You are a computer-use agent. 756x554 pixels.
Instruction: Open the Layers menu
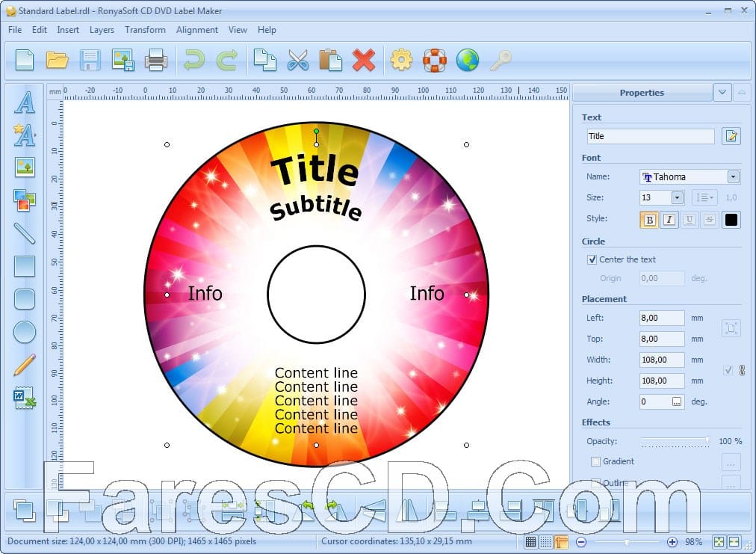click(x=102, y=30)
